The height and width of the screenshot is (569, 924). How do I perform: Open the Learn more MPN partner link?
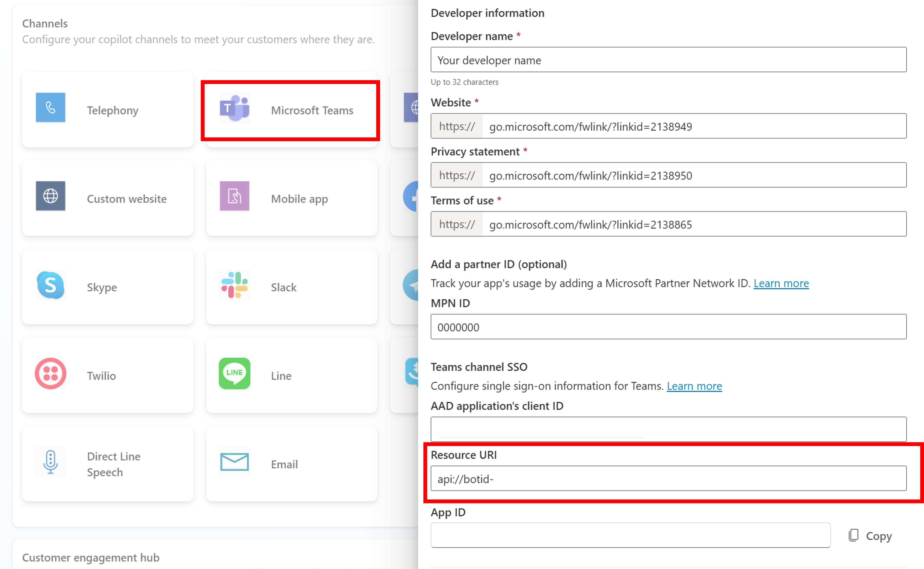pyautogui.click(x=781, y=283)
